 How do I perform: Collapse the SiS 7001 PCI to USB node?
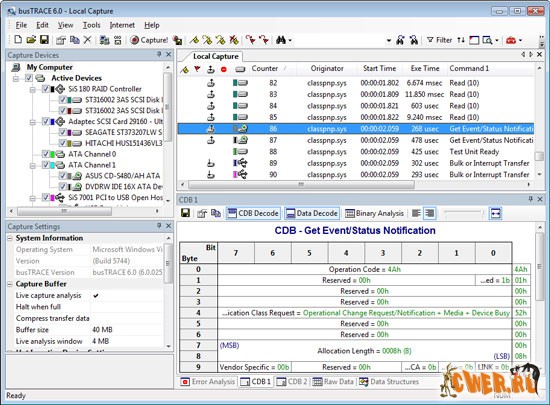coord(33,198)
